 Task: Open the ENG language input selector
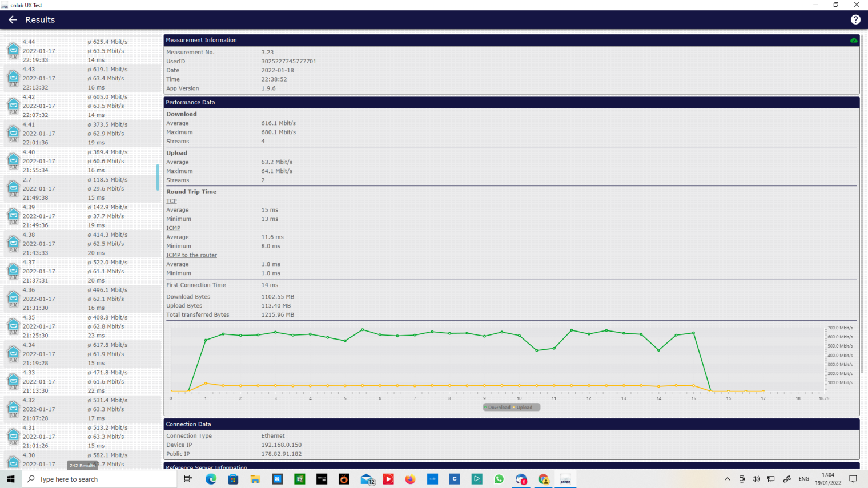pyautogui.click(x=803, y=479)
